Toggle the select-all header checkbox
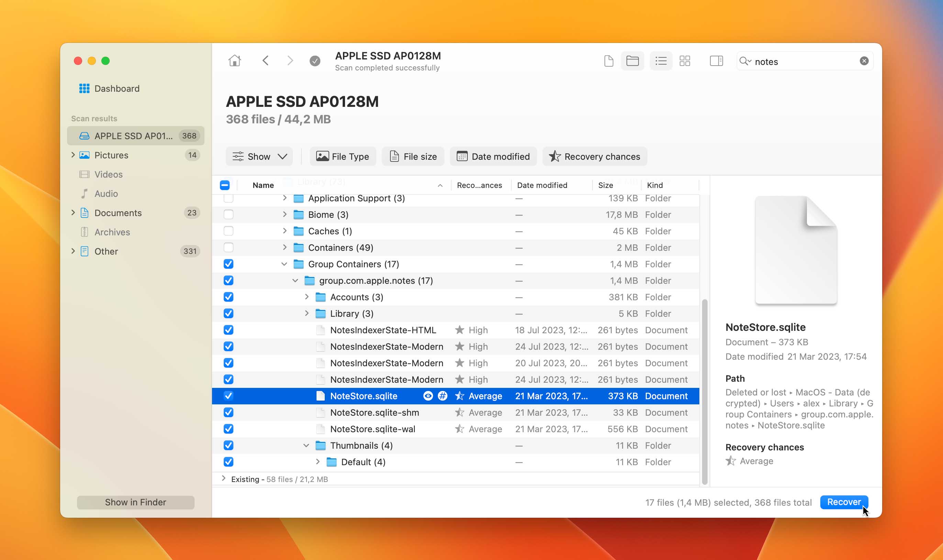 pyautogui.click(x=224, y=185)
